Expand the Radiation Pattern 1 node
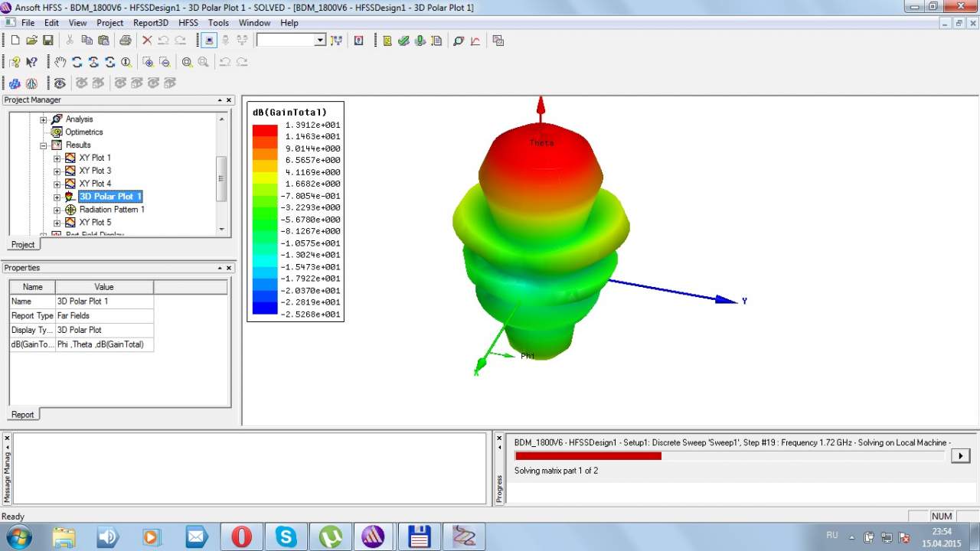 [57, 210]
